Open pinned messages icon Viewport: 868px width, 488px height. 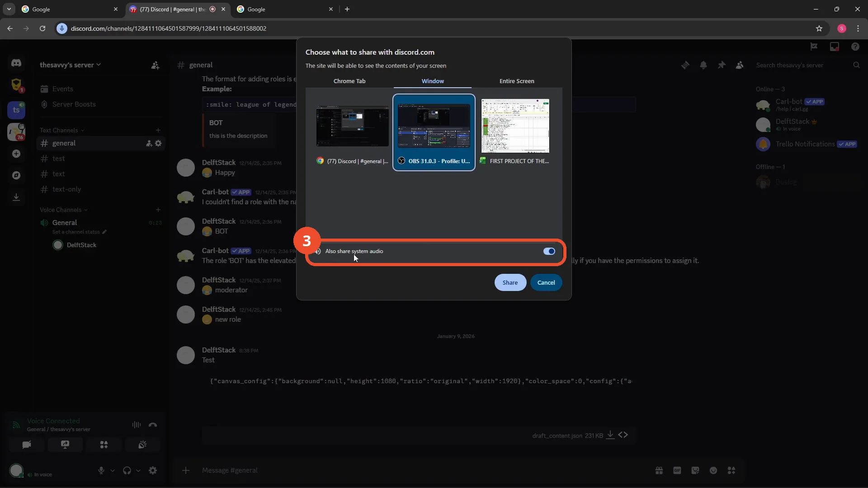point(722,65)
